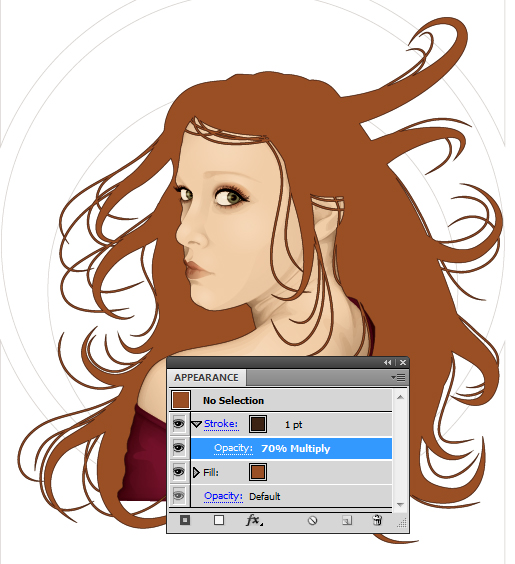Viewport: 515px width, 564px height.
Task: Toggle visibility of 70% Multiply opacity row
Action: point(179,448)
